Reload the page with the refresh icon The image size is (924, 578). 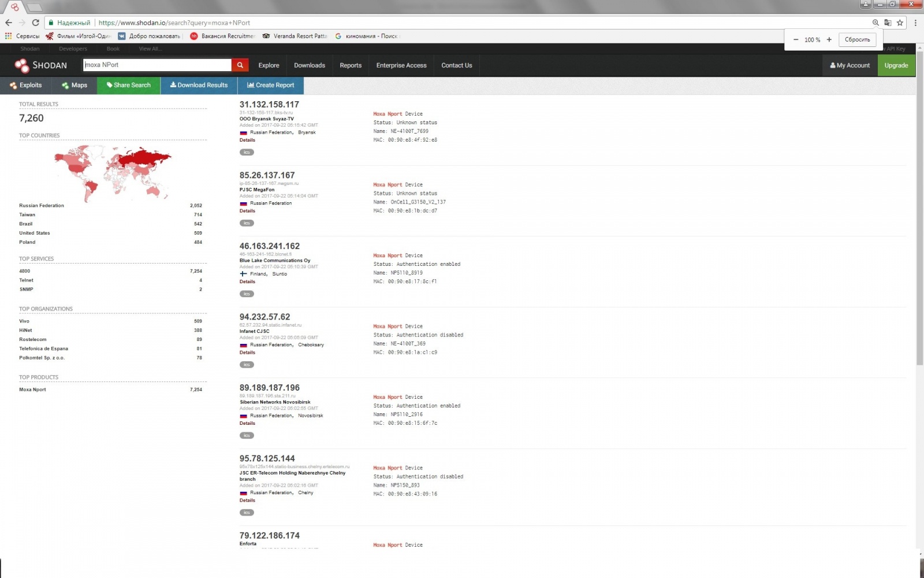(35, 23)
